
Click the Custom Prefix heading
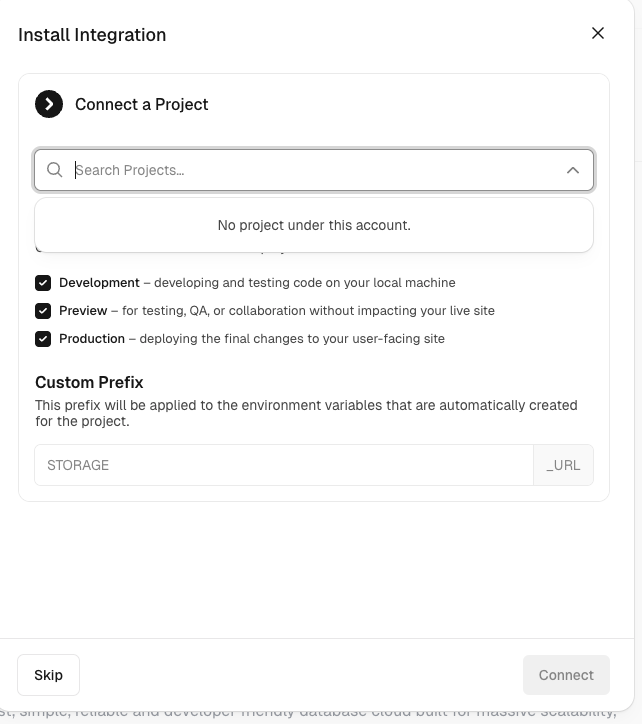coord(89,382)
